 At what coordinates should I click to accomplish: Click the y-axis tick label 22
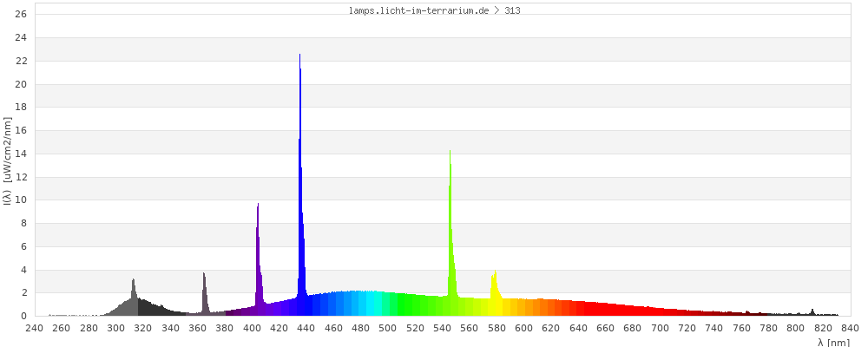(x=22, y=61)
